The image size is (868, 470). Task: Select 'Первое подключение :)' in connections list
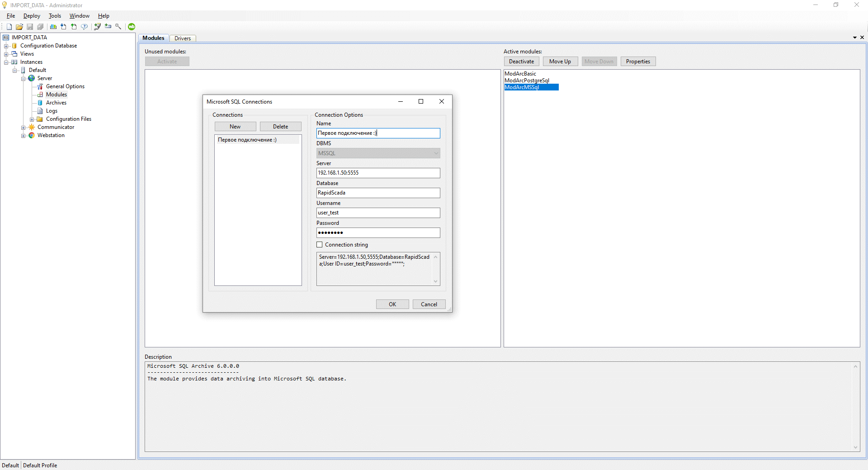[x=258, y=140]
